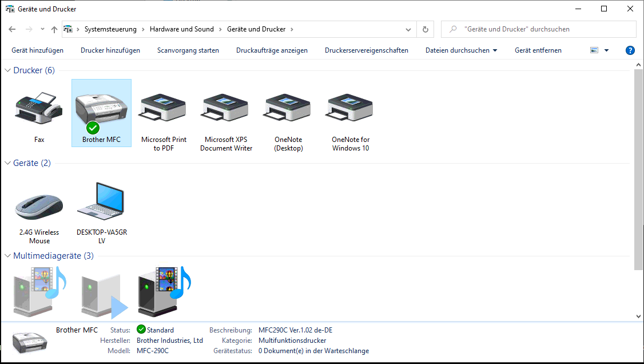
Task: Click the Drucker (6) group header text
Action: pyautogui.click(x=34, y=70)
